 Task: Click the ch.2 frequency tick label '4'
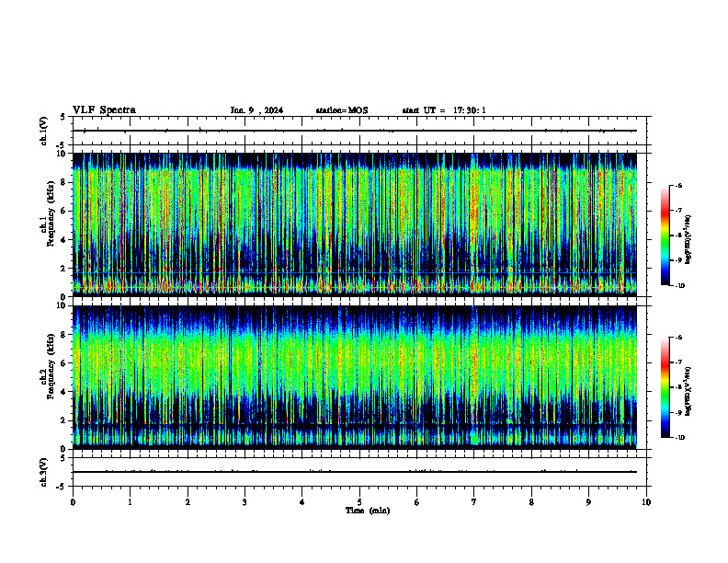(x=64, y=392)
